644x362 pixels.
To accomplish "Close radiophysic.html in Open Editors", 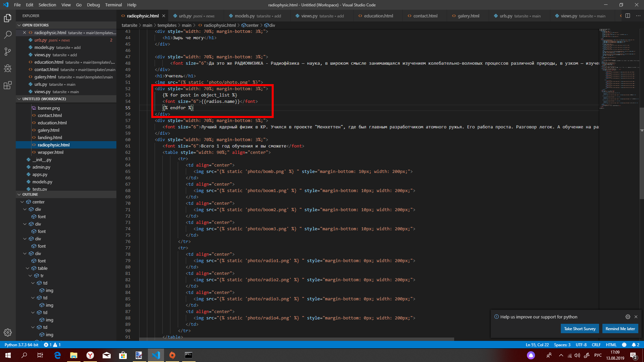I will [x=24, y=33].
